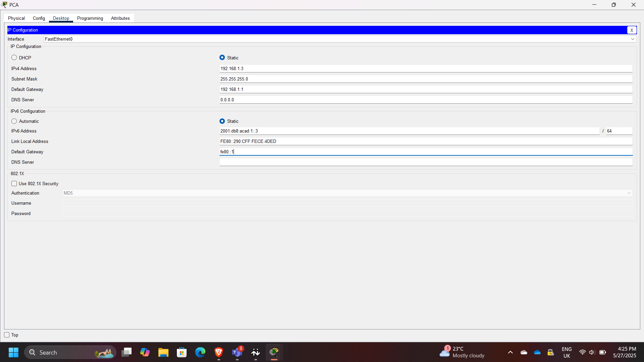Select the IPv4 DHCP radio button

pyautogui.click(x=14, y=58)
